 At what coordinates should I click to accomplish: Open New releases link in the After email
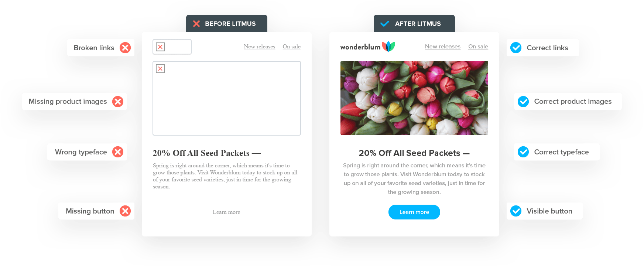coord(443,47)
